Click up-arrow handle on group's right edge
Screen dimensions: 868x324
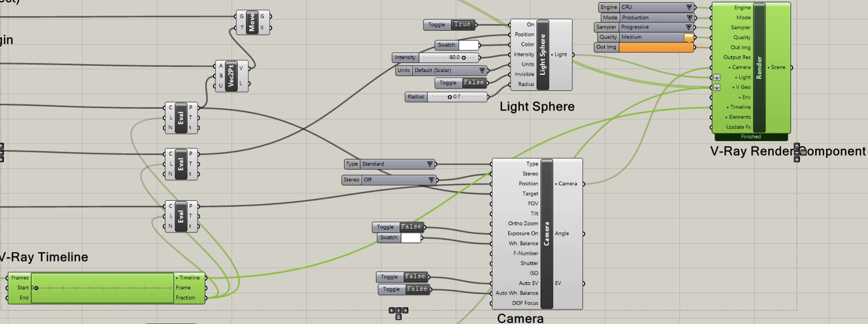pyautogui.click(x=797, y=146)
